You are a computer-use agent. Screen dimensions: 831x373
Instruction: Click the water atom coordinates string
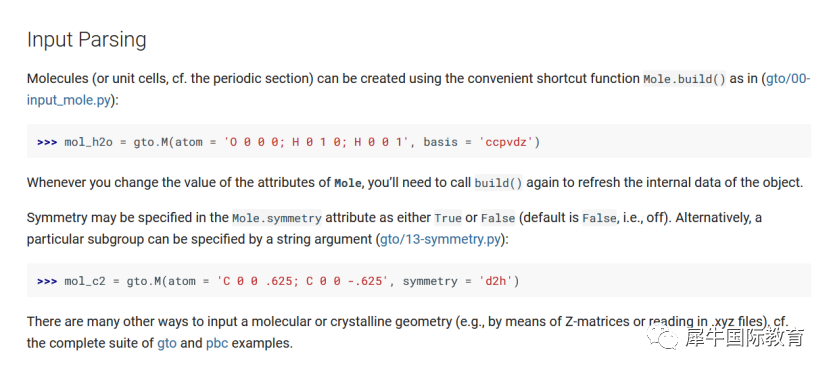click(x=316, y=142)
